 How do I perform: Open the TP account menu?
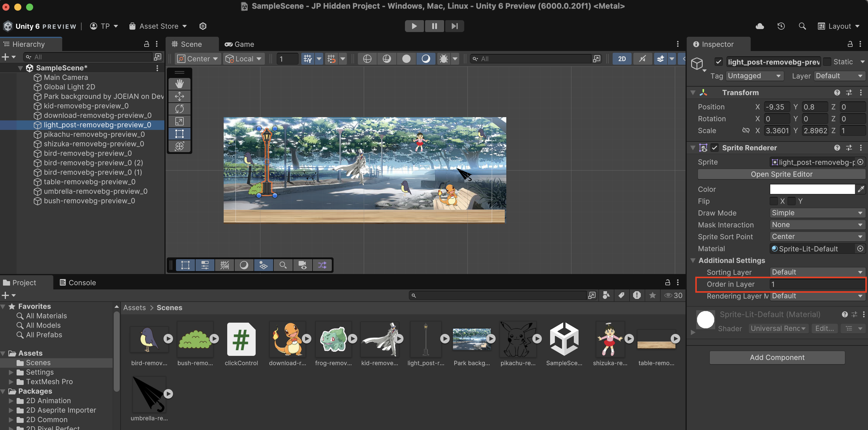104,26
